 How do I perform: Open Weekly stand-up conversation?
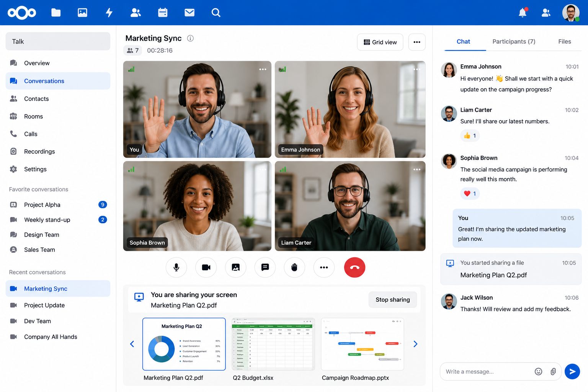[58, 220]
